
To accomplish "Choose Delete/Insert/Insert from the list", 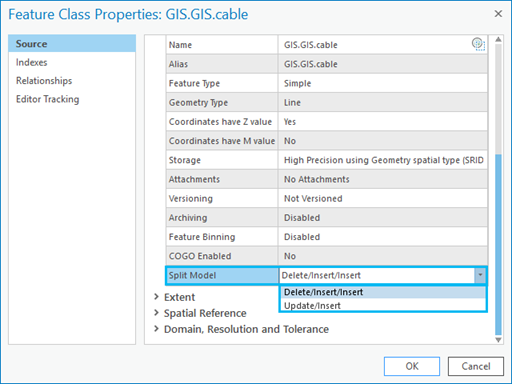I will (x=383, y=292).
